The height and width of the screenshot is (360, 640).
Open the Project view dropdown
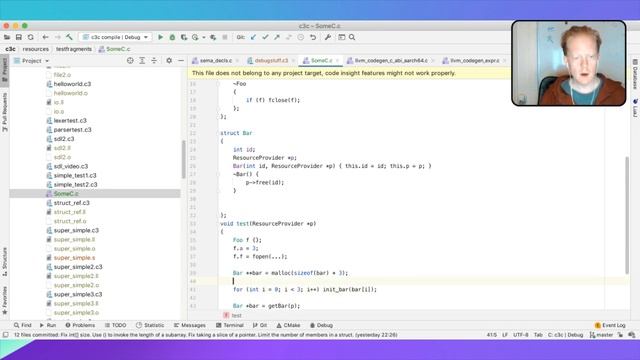(31, 61)
